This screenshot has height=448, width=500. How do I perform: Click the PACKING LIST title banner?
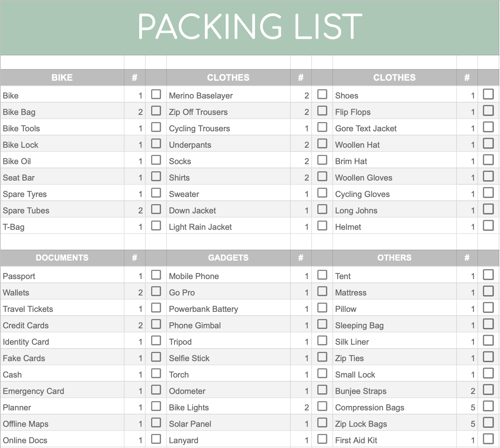coord(250,27)
